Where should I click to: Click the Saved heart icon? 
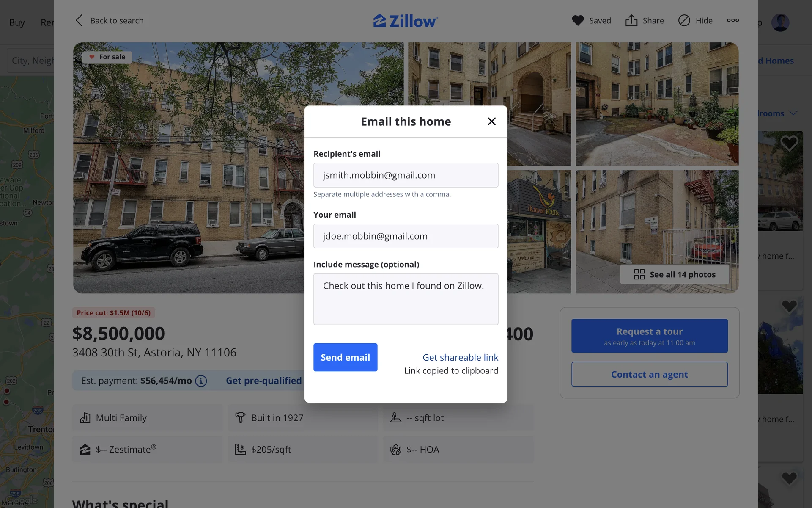[x=578, y=20]
